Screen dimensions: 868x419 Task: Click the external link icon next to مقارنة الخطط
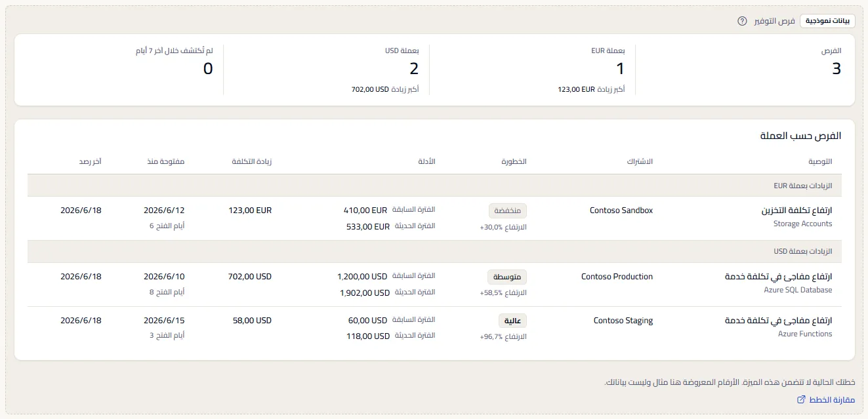point(800,399)
